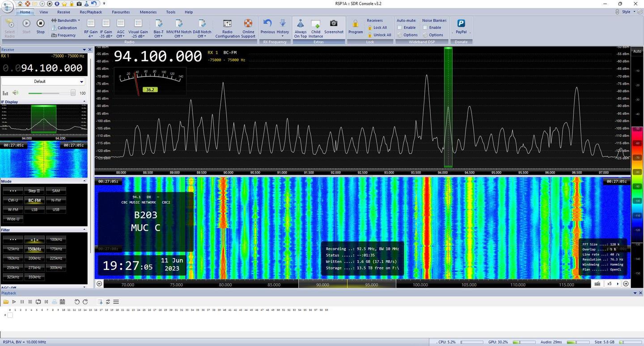Open MW/FM Notch dropdown

(x=179, y=28)
